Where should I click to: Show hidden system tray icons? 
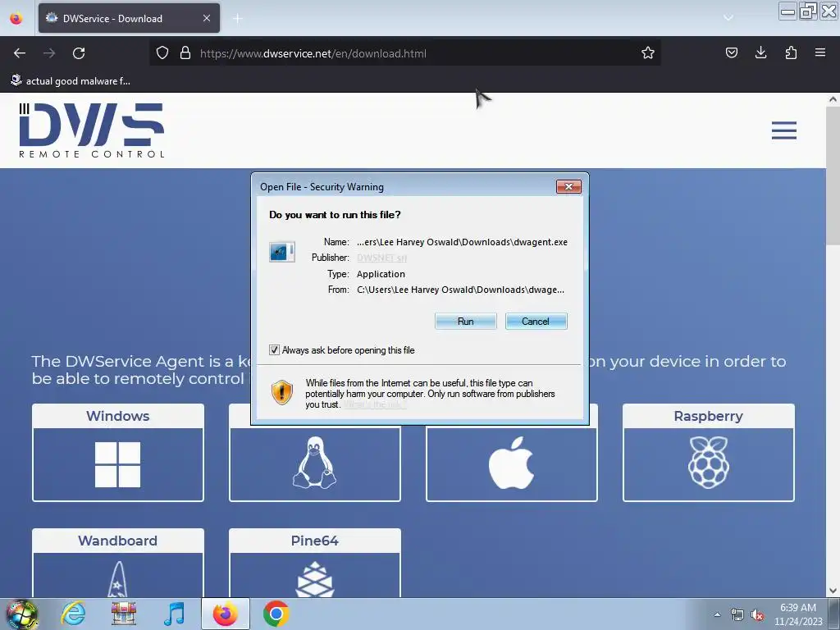pos(717,614)
